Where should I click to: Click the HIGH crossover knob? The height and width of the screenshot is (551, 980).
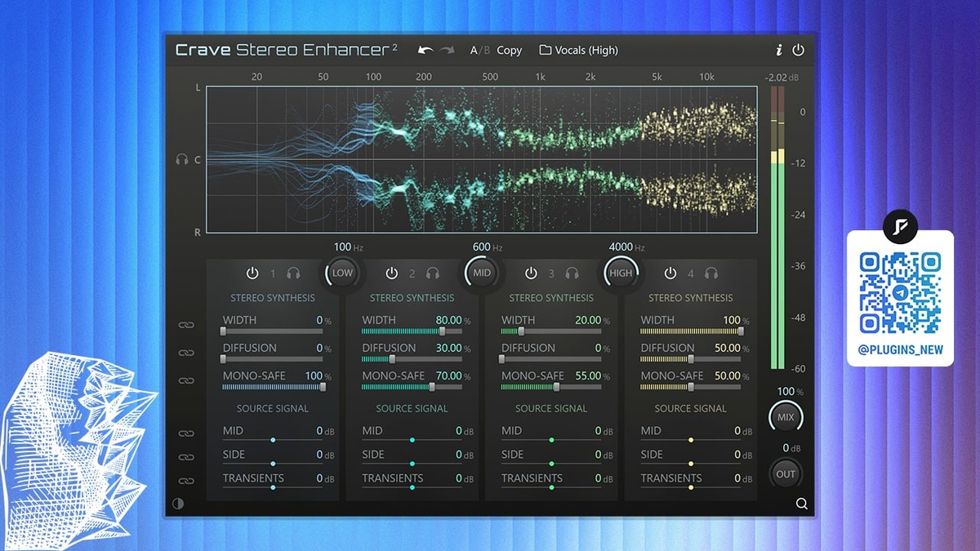coord(621,273)
